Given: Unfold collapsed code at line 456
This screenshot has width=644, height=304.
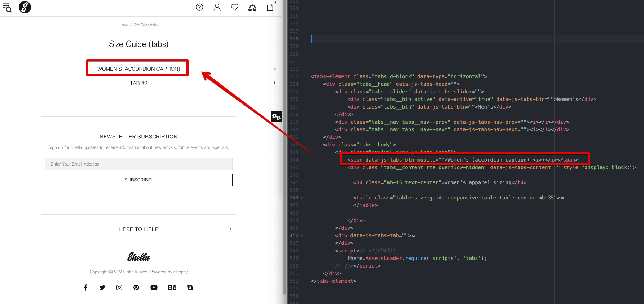Looking at the screenshot, I should [x=302, y=236].
